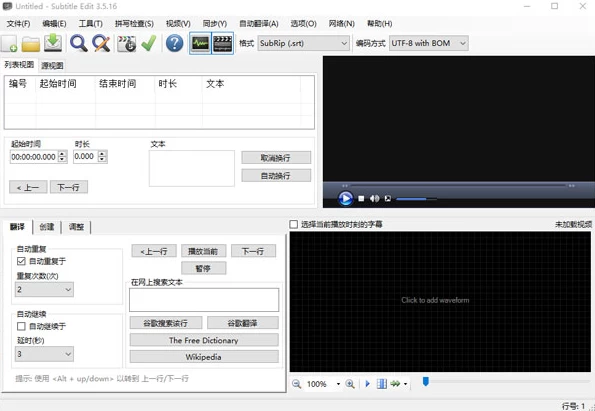Mute the video player speaker icon

click(375, 198)
